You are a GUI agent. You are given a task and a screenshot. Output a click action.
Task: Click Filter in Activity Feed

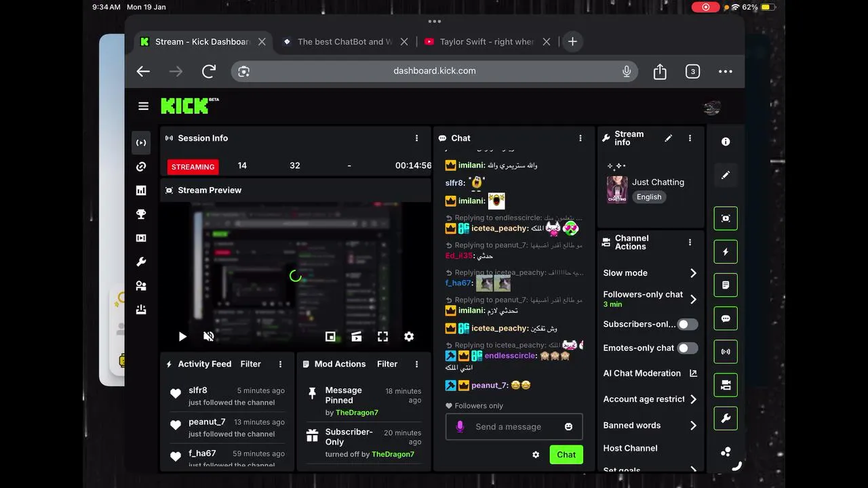pos(250,364)
